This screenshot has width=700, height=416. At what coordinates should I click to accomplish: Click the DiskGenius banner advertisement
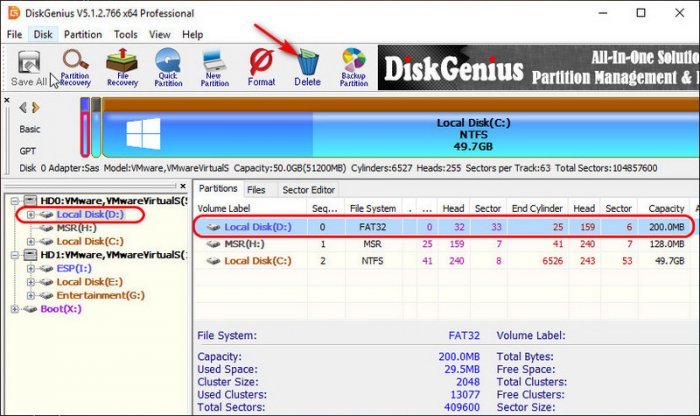pyautogui.click(x=538, y=68)
